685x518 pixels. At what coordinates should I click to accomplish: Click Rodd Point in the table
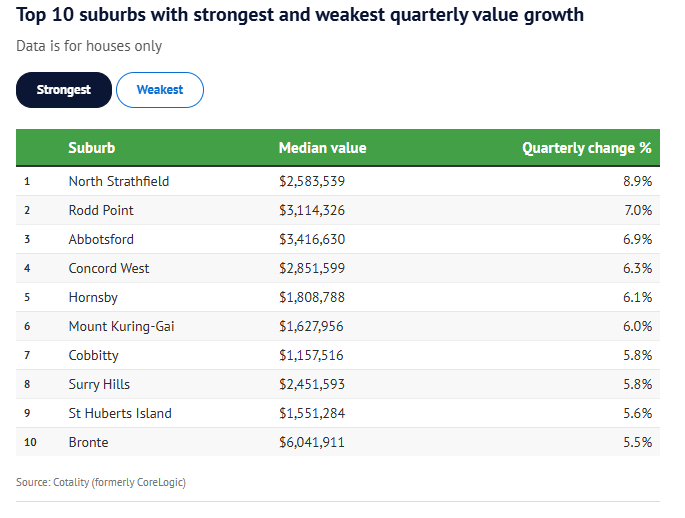click(x=101, y=210)
